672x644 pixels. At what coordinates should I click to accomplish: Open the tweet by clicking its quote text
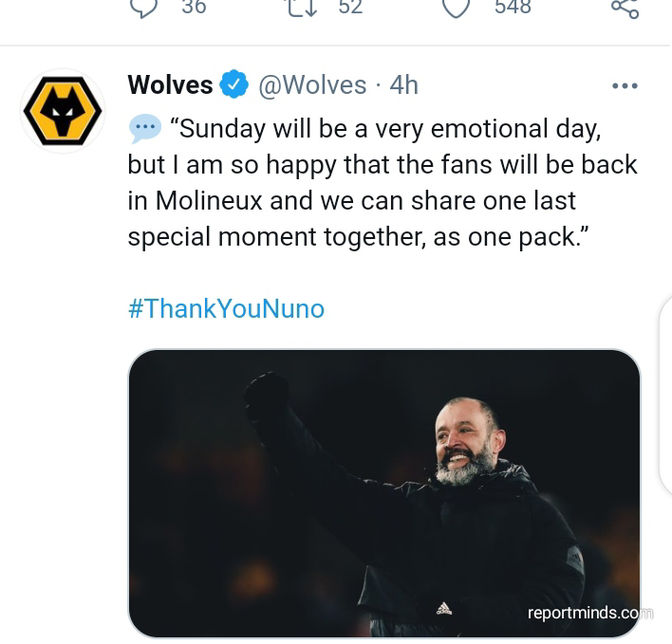click(x=380, y=182)
